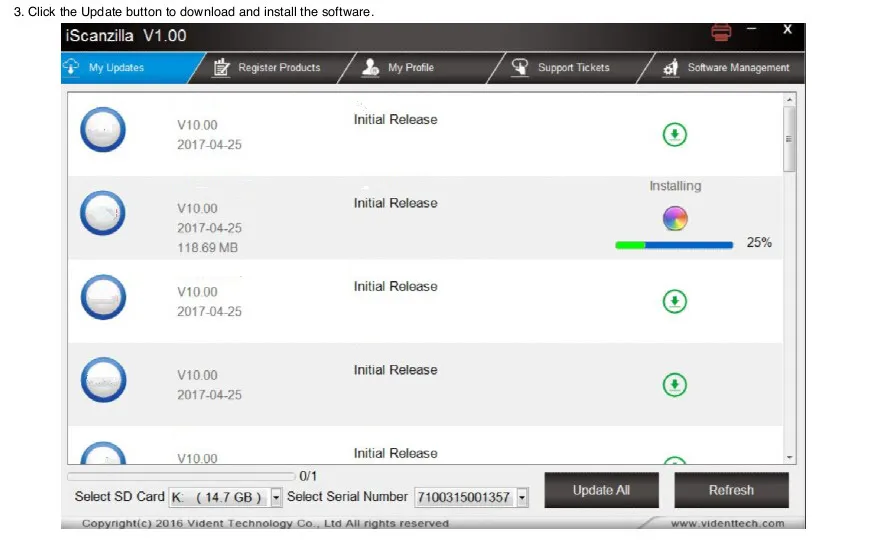Click the logo of the 118.69 MB software

[x=103, y=213]
